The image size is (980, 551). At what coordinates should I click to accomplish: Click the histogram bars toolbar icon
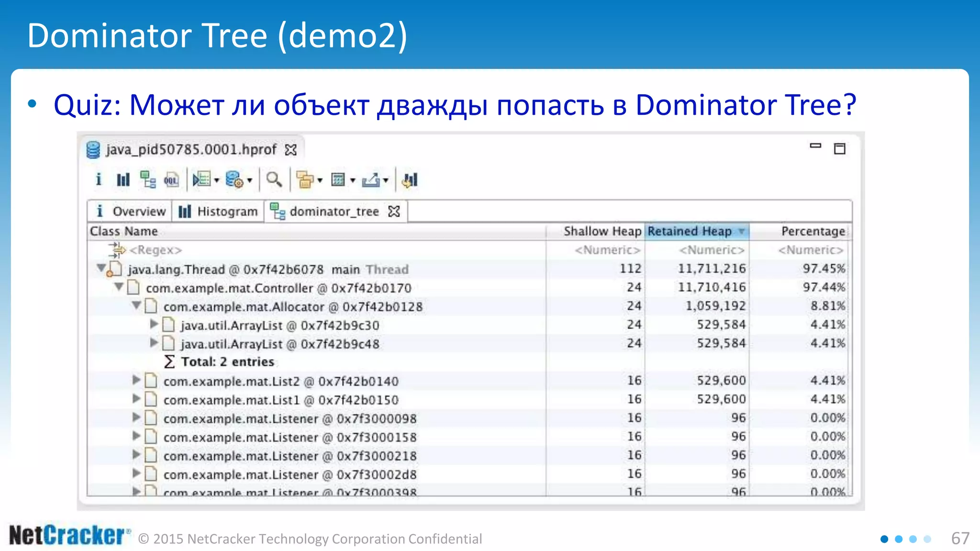123,180
